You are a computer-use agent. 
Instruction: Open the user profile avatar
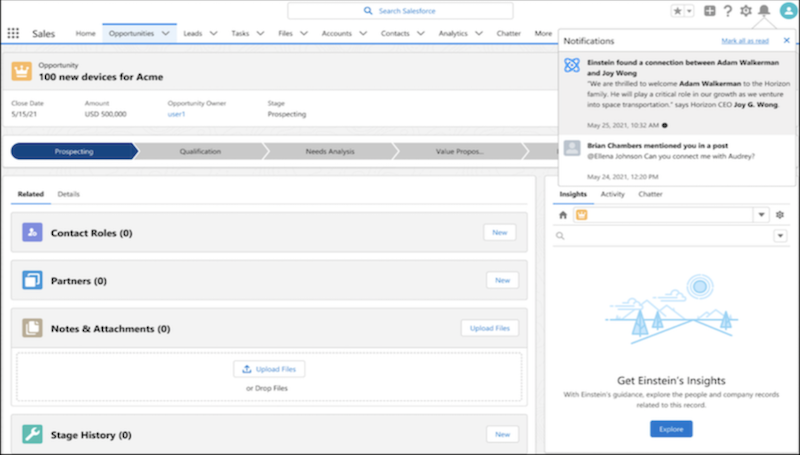[x=789, y=11]
